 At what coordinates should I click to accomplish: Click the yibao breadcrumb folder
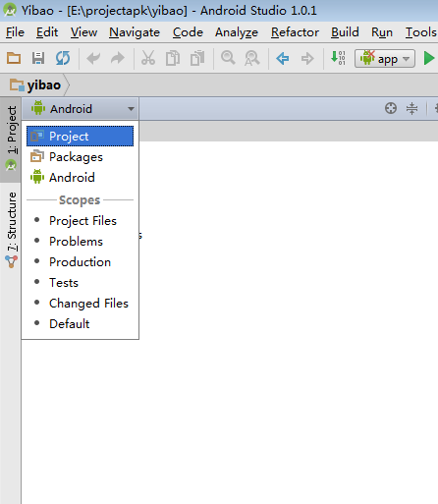click(x=35, y=85)
